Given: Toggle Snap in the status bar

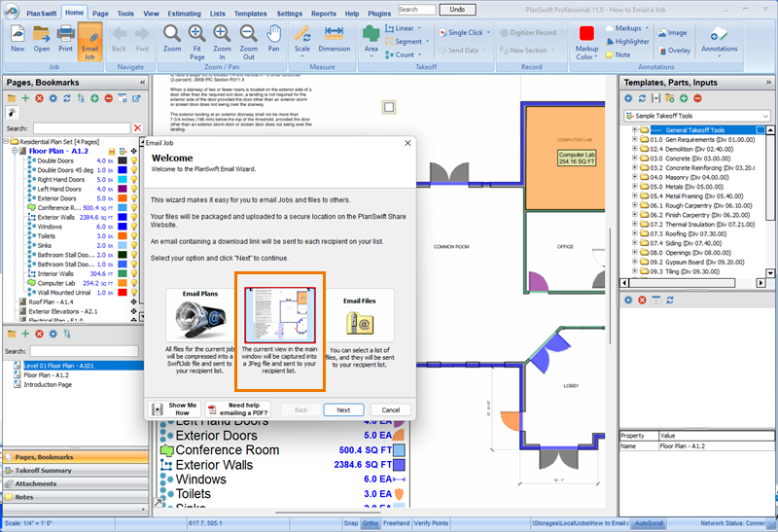Looking at the screenshot, I should (351, 523).
